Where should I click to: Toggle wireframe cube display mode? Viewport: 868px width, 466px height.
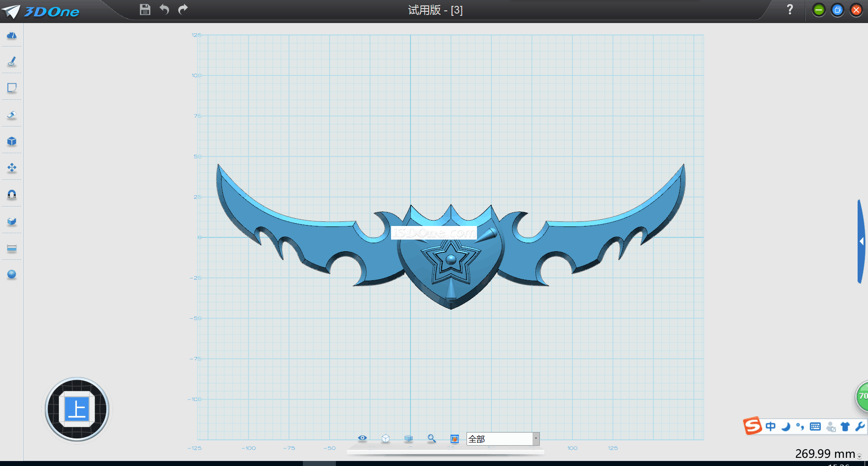pos(386,438)
